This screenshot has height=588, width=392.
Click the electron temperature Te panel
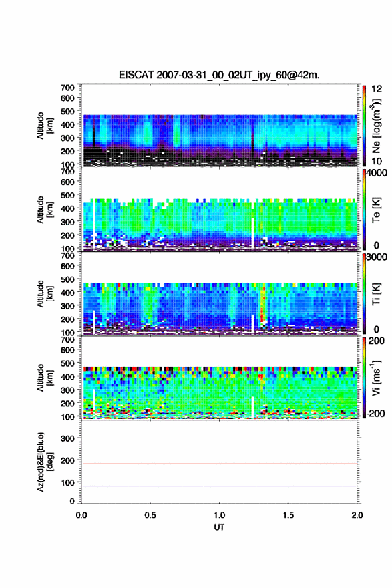click(219, 210)
